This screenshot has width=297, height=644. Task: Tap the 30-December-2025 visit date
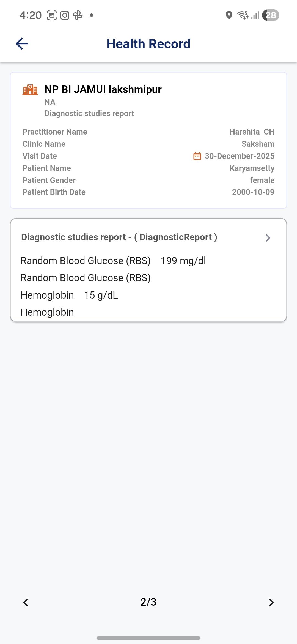[x=239, y=156]
